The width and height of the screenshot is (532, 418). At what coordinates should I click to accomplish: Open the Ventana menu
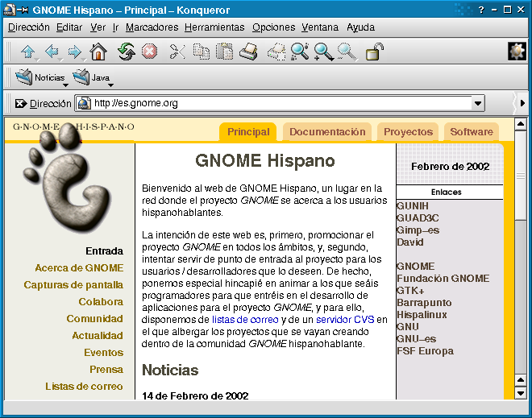[320, 27]
